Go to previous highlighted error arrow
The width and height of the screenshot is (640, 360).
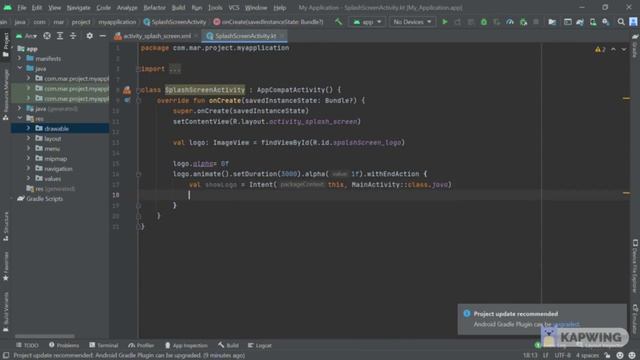613,49
